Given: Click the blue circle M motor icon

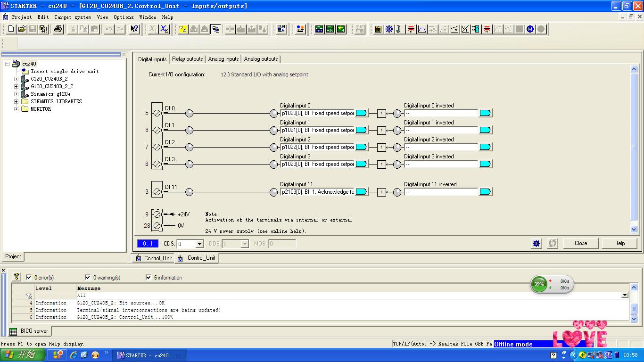Looking at the screenshot, I should click(x=530, y=29).
